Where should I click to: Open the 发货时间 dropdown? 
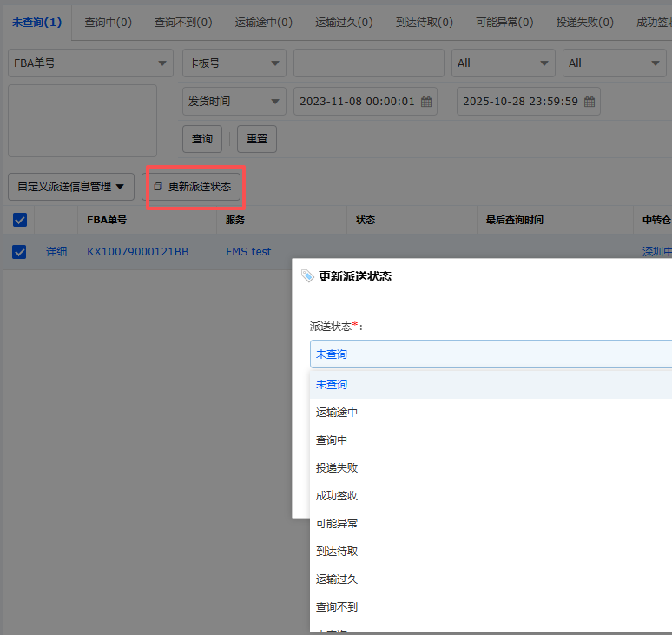234,102
